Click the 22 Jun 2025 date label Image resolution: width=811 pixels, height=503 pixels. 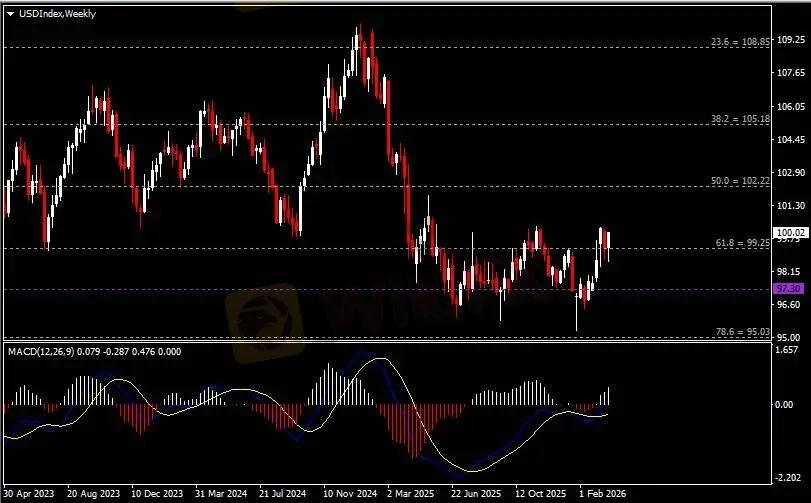pyautogui.click(x=476, y=494)
